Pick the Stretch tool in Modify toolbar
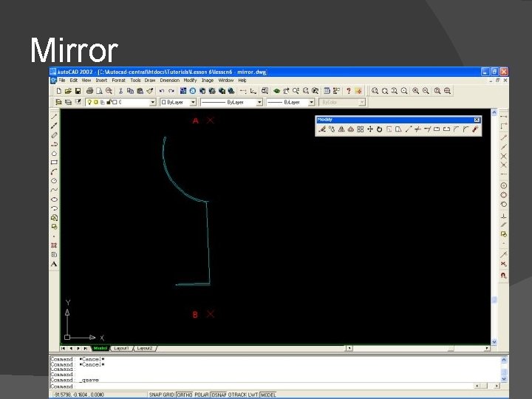This screenshot has height=399, width=532. tap(398, 129)
